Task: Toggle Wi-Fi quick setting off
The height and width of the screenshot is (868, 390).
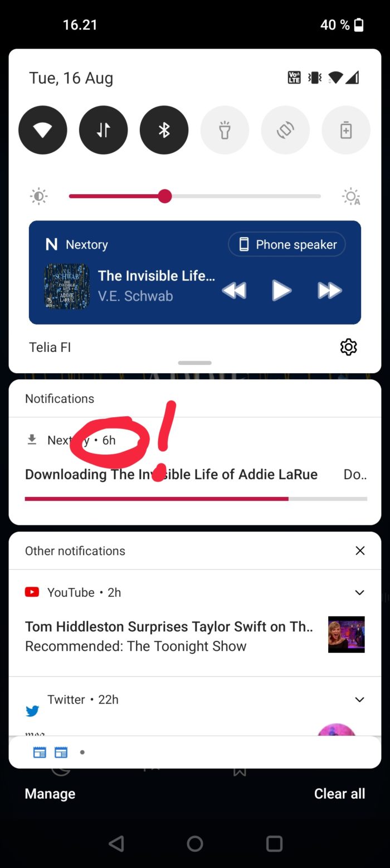Action: click(x=43, y=130)
